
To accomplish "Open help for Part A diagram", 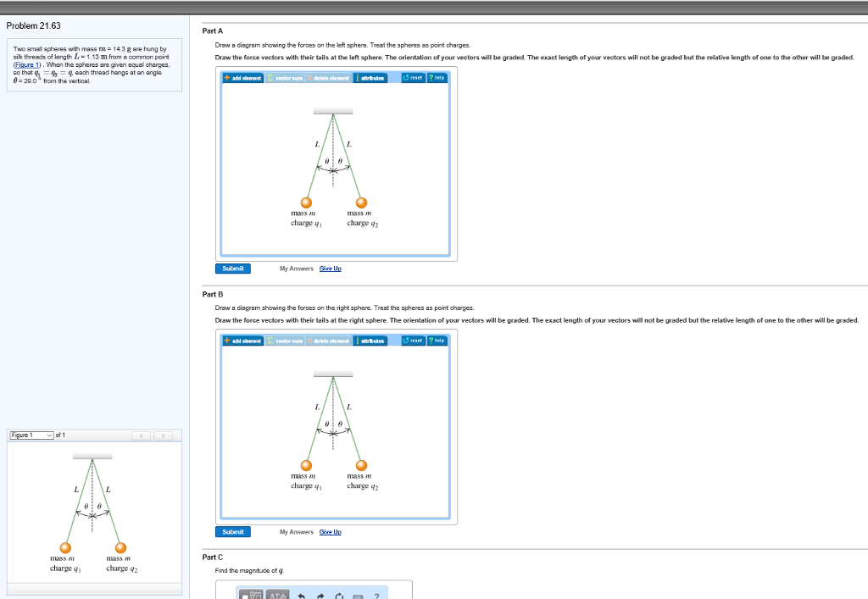I will point(437,78).
